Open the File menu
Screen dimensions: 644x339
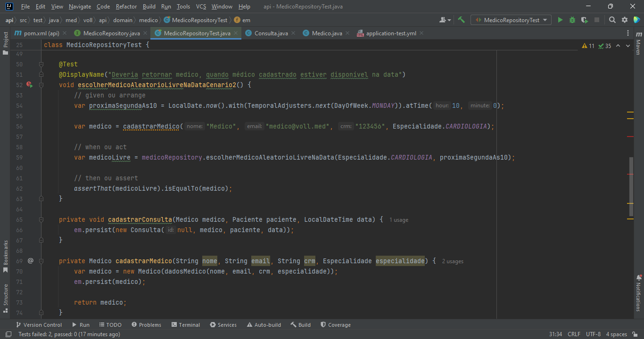tap(25, 7)
